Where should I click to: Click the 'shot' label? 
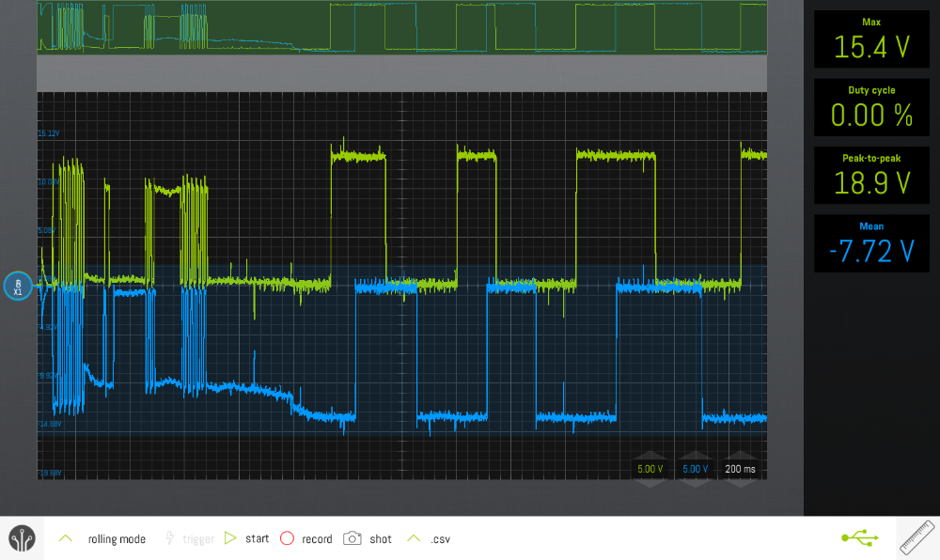click(381, 539)
